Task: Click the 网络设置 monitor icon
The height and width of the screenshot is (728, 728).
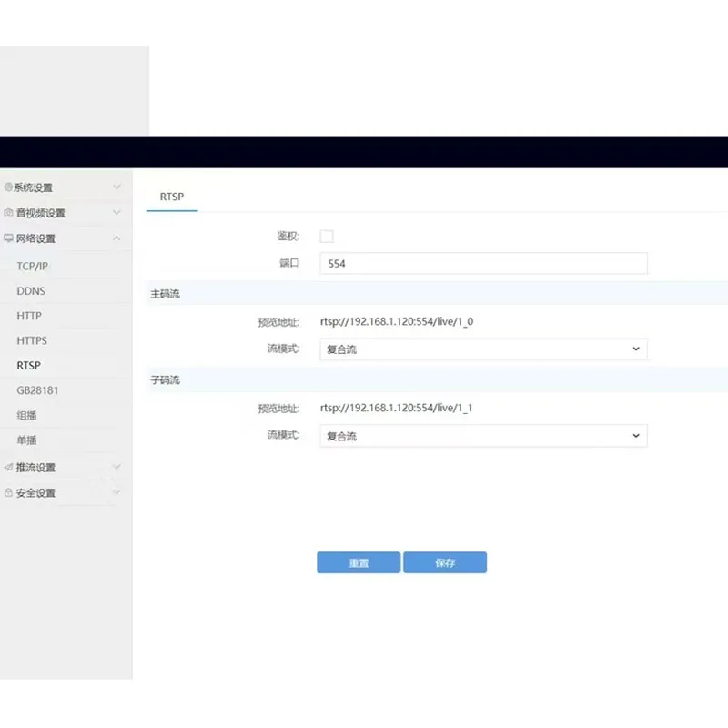Action: click(8, 238)
